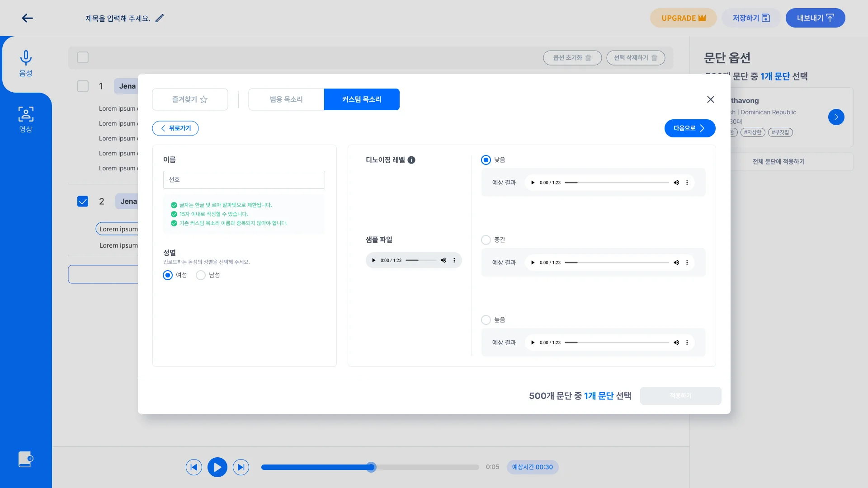Choose the 남성 gender radio button
This screenshot has width=868, height=488.
201,275
